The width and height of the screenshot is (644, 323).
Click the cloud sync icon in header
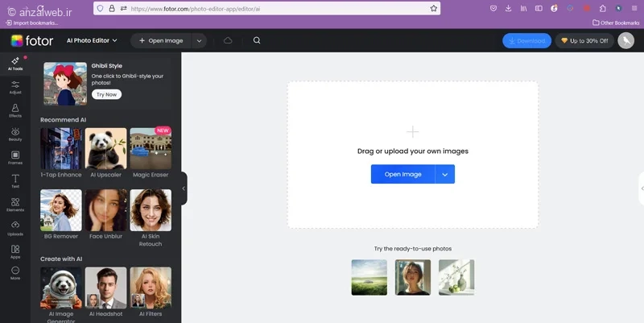point(228,40)
